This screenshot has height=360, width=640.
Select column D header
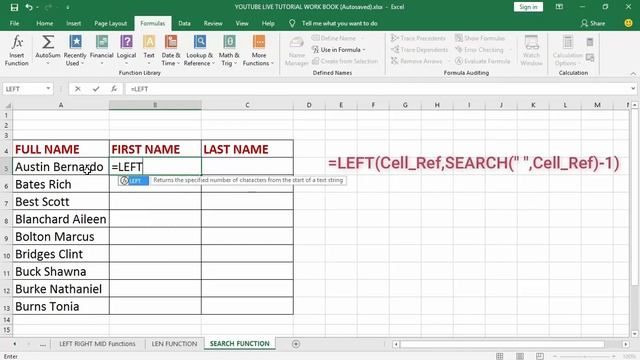[309, 105]
